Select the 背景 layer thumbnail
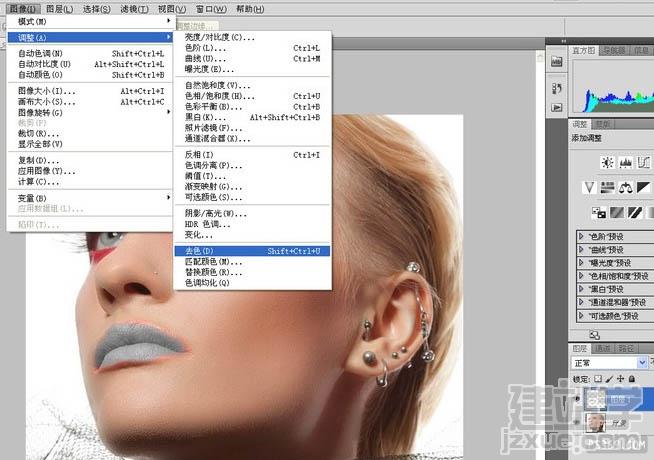Viewport: 654px width, 460px height. [596, 423]
